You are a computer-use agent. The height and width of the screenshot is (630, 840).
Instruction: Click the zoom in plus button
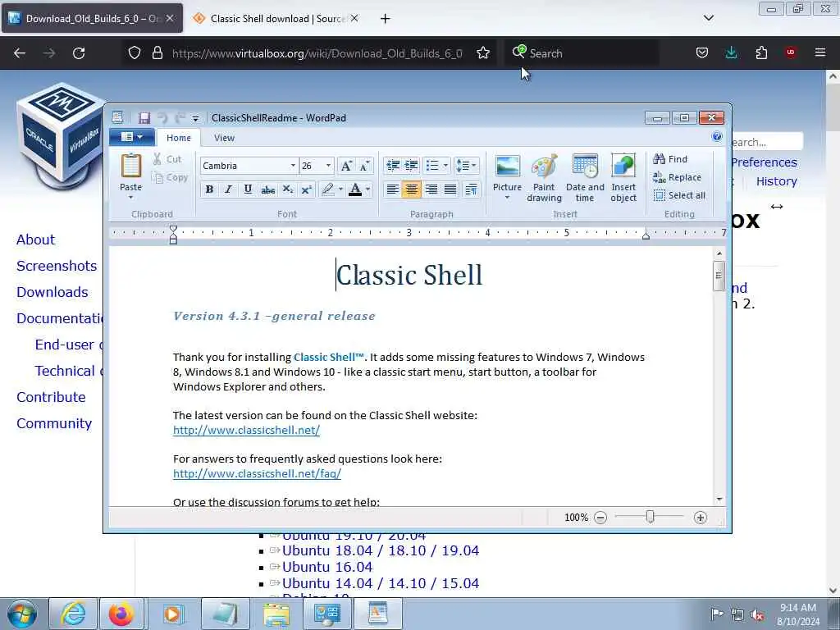click(x=701, y=518)
